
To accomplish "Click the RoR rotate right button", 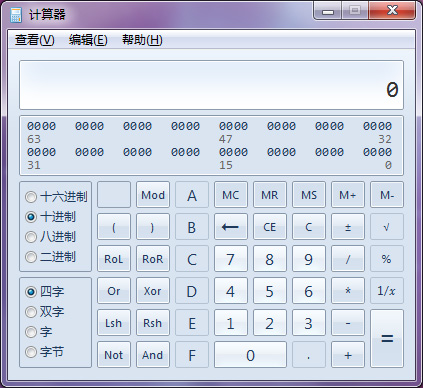I will coord(153,259).
